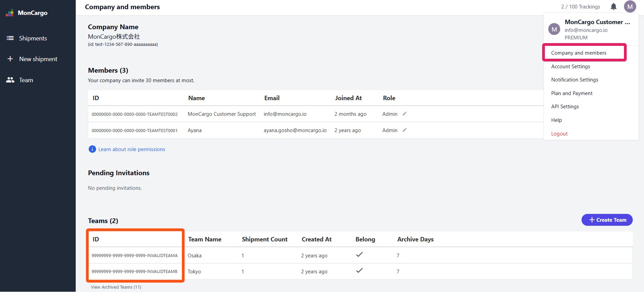Viewport: 644px width, 292px height.
Task: Open Account Settings from menu
Action: tap(570, 67)
